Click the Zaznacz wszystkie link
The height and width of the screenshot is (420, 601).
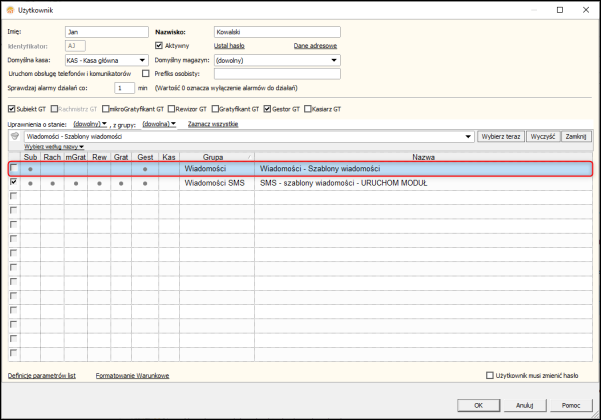point(213,124)
